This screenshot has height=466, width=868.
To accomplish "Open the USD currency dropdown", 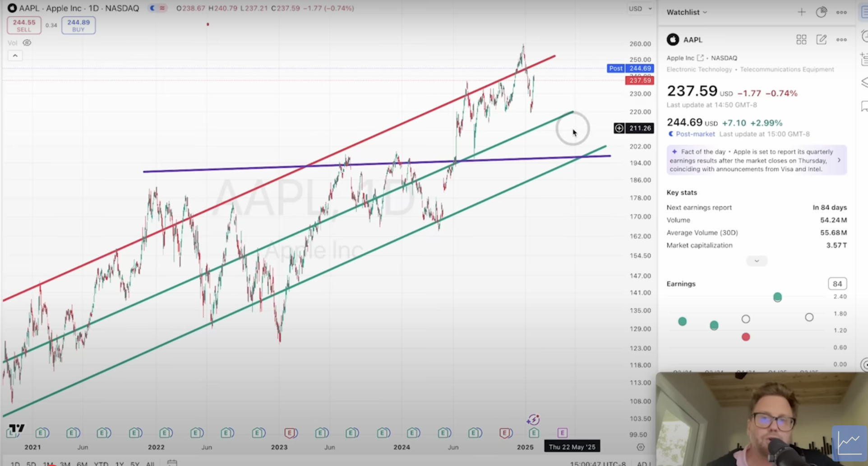I will tap(640, 9).
